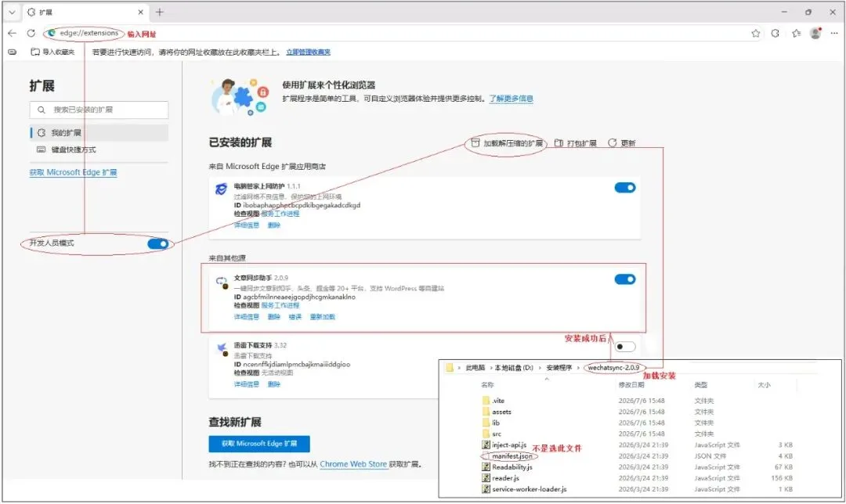This screenshot has height=504, width=846.
Task: Select the src folder
Action: [491, 434]
